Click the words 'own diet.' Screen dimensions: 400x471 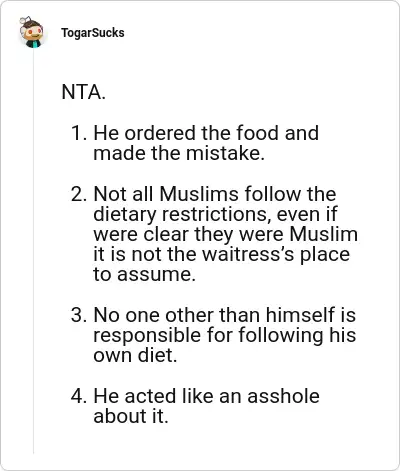pos(135,355)
